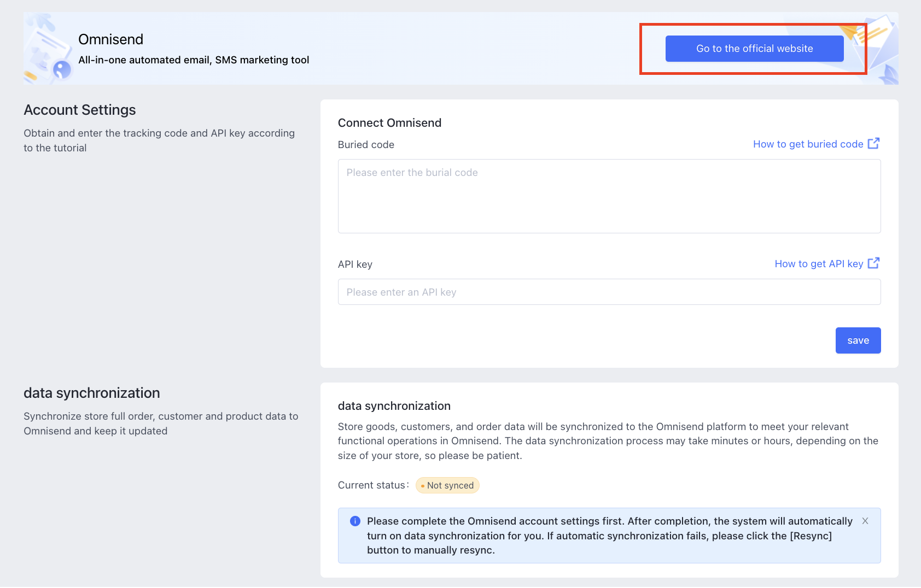Viewport: 921px width, 588px height.
Task: Click the API key label
Action: [355, 264]
